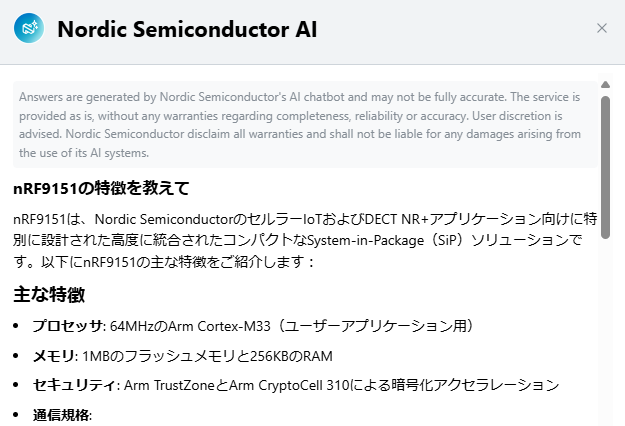Click the bold "セキュリティ" bullet label
Viewport: 625px width, 426px height.
coord(75,385)
